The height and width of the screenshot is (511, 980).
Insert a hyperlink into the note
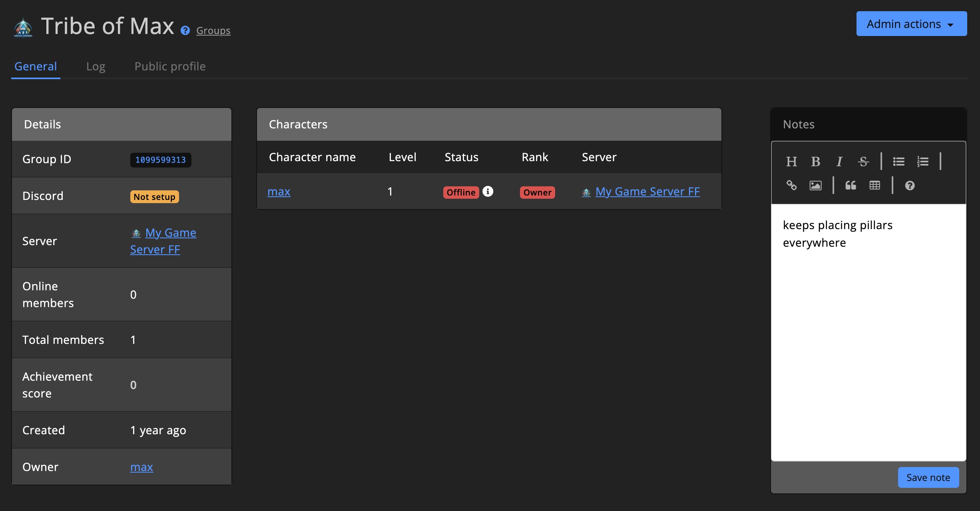[792, 185]
